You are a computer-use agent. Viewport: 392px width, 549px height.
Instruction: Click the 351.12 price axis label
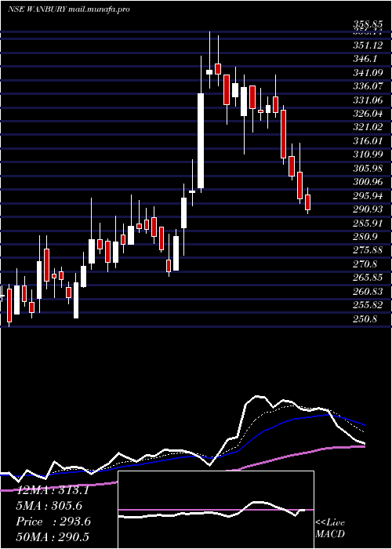[367, 45]
